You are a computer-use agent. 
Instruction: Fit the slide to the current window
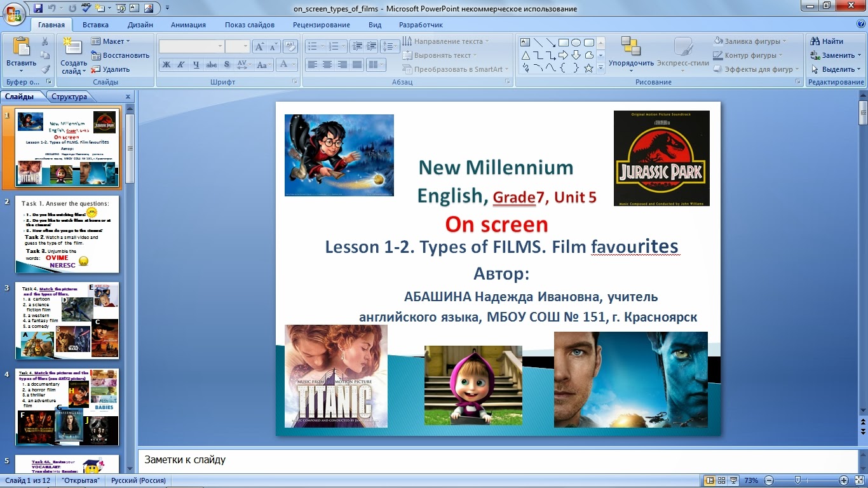pyautogui.click(x=859, y=480)
